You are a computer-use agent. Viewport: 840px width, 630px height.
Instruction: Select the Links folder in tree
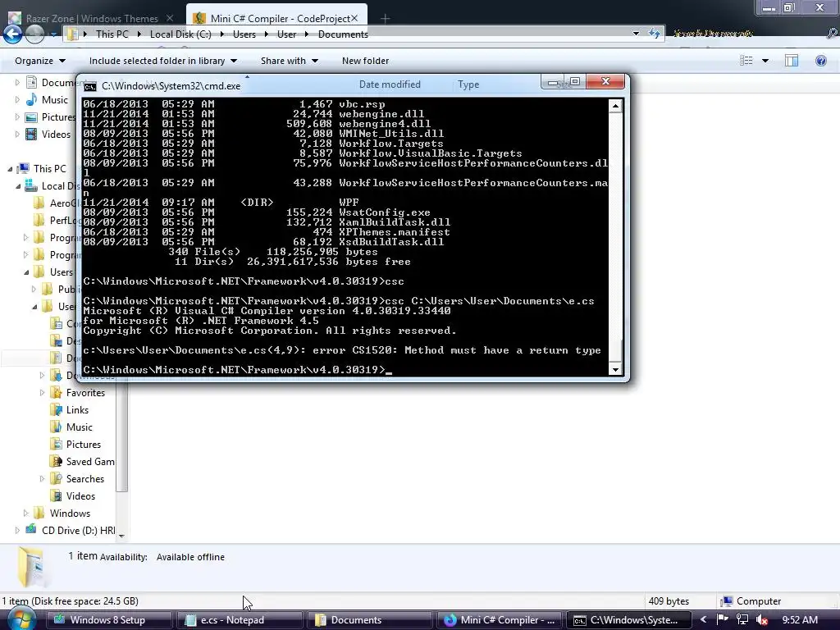(x=77, y=410)
